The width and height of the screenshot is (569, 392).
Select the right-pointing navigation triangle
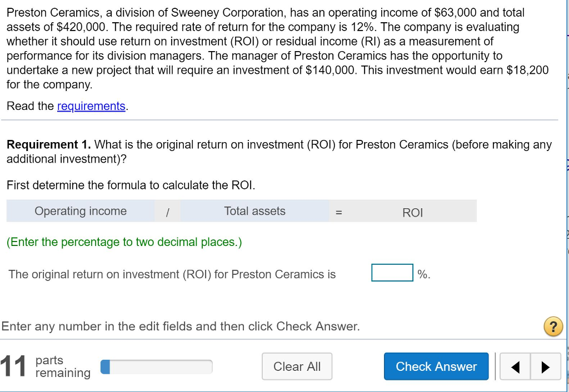pyautogui.click(x=545, y=366)
